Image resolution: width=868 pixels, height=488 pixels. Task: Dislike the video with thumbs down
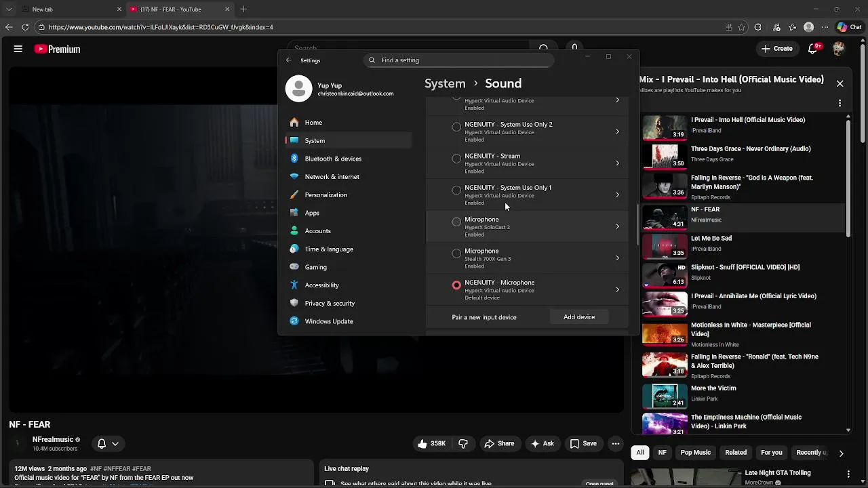pyautogui.click(x=463, y=443)
